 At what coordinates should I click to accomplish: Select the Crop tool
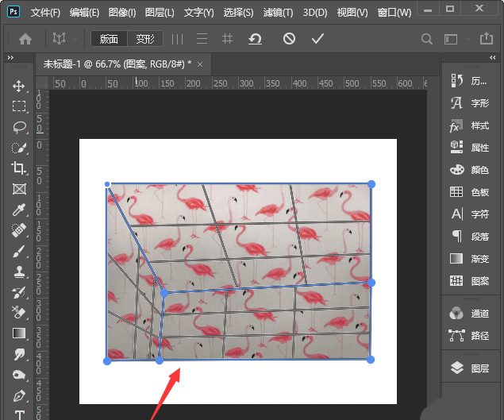[x=19, y=168]
